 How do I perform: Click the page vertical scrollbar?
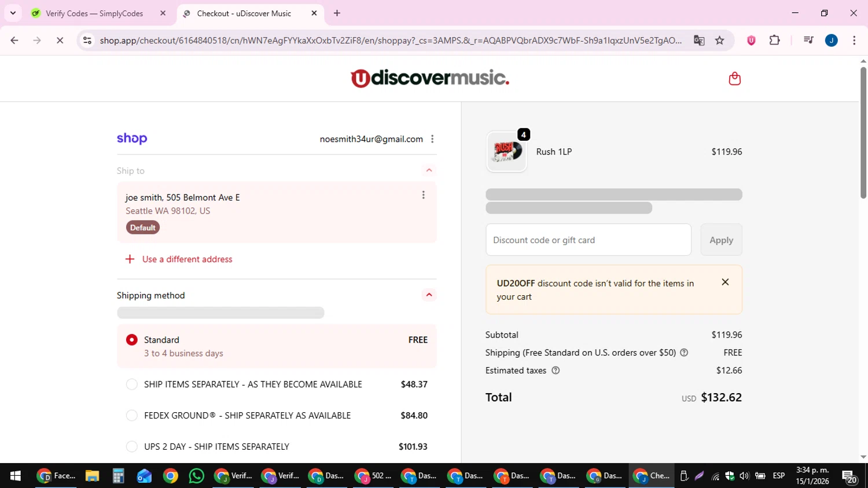click(x=863, y=133)
